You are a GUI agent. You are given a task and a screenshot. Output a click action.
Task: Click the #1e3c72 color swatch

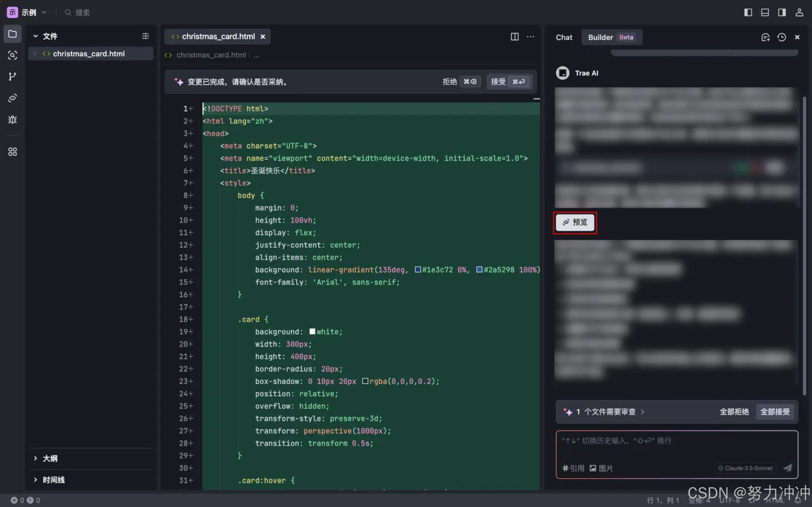click(x=418, y=270)
